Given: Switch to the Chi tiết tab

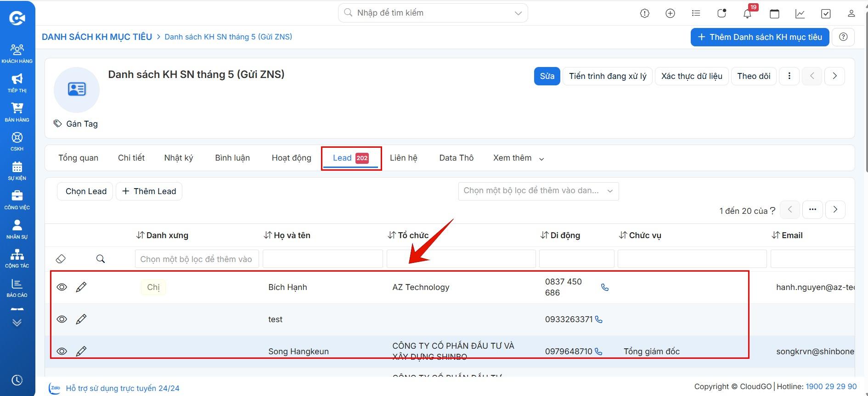Looking at the screenshot, I should click(131, 158).
